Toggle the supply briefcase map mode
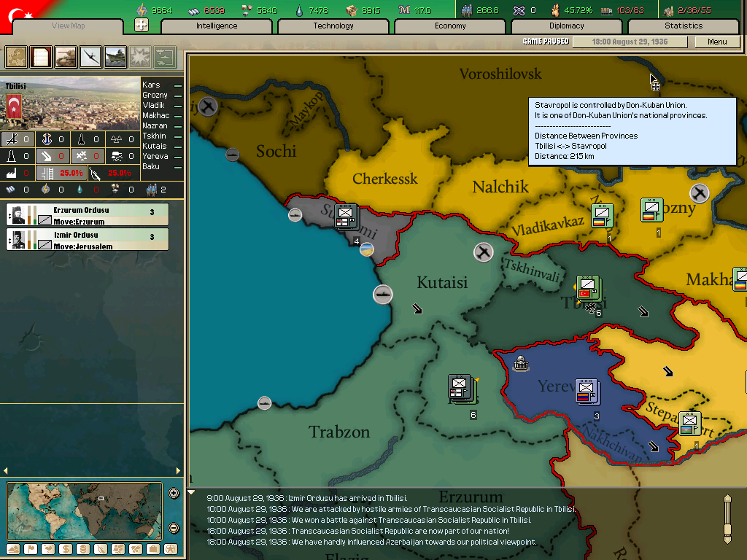Viewport: 747px width, 560px height. click(153, 549)
